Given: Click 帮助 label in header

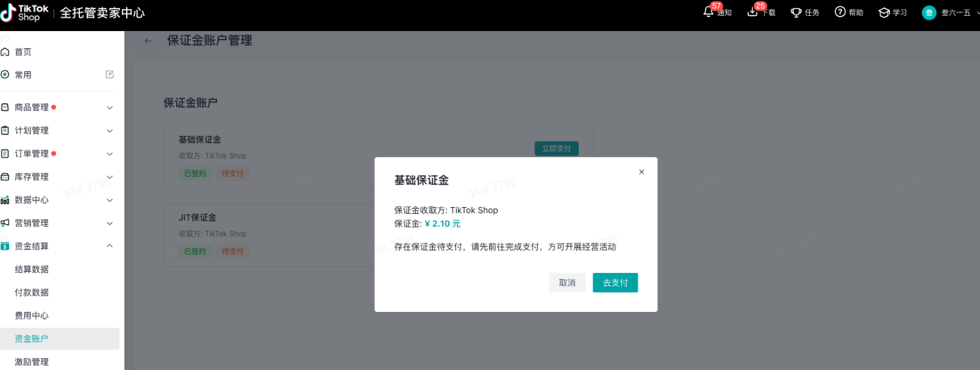Looking at the screenshot, I should [856, 13].
